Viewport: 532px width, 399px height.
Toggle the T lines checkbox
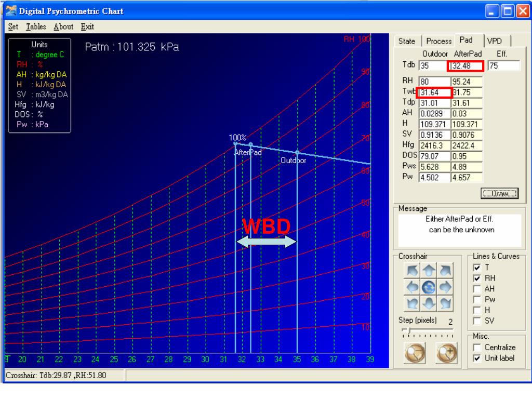477,268
